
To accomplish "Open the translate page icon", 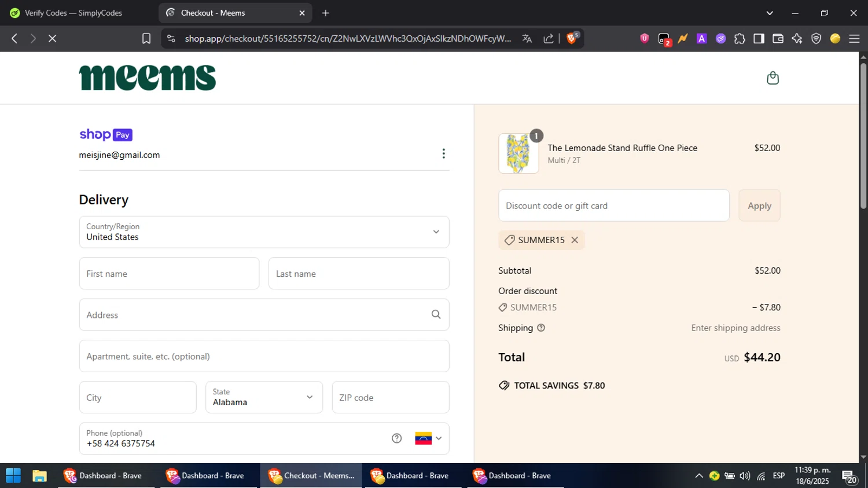I will click(x=527, y=38).
